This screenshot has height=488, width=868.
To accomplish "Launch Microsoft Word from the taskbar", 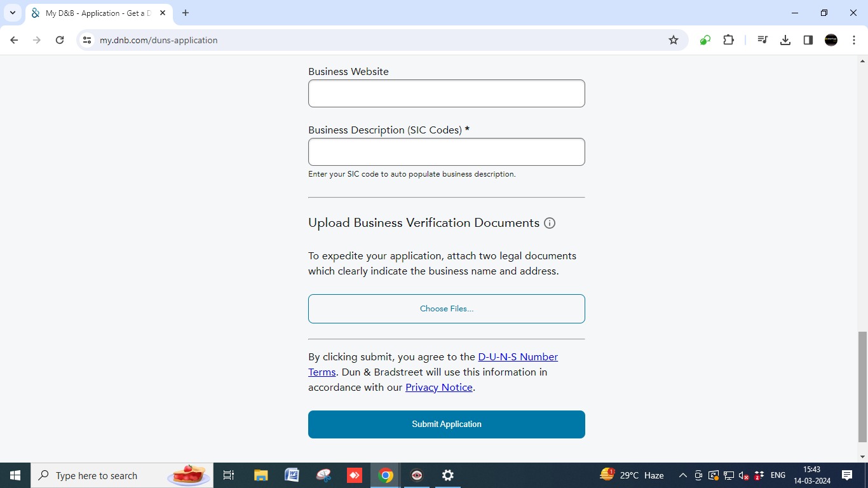I will (x=292, y=475).
